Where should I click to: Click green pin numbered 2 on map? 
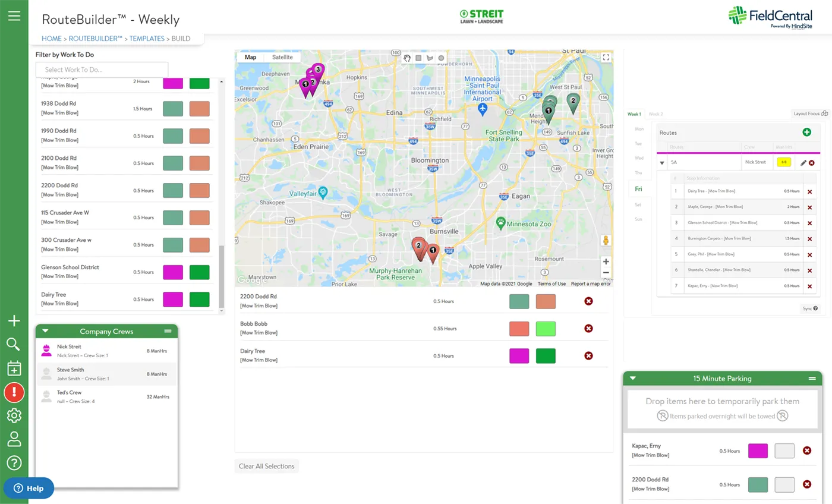tap(573, 103)
